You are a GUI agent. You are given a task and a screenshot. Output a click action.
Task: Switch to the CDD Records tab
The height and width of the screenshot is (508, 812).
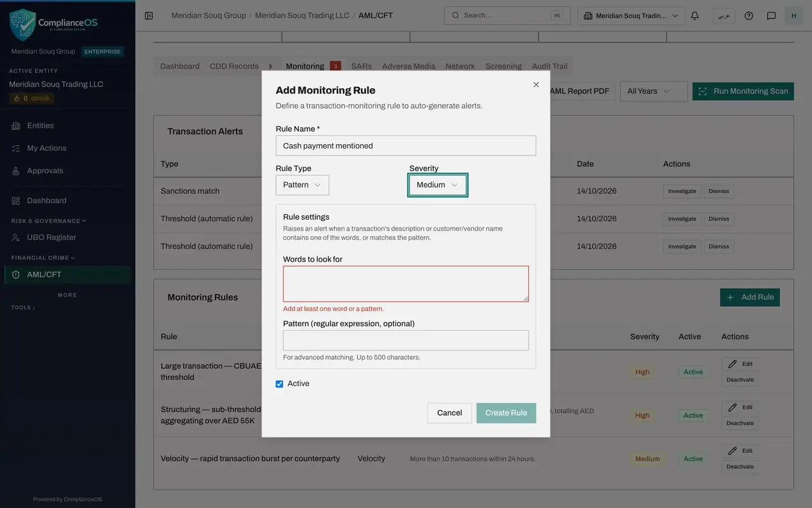241,66
